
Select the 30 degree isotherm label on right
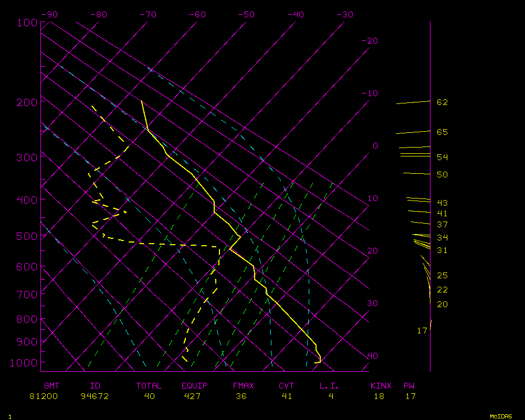[372, 303]
